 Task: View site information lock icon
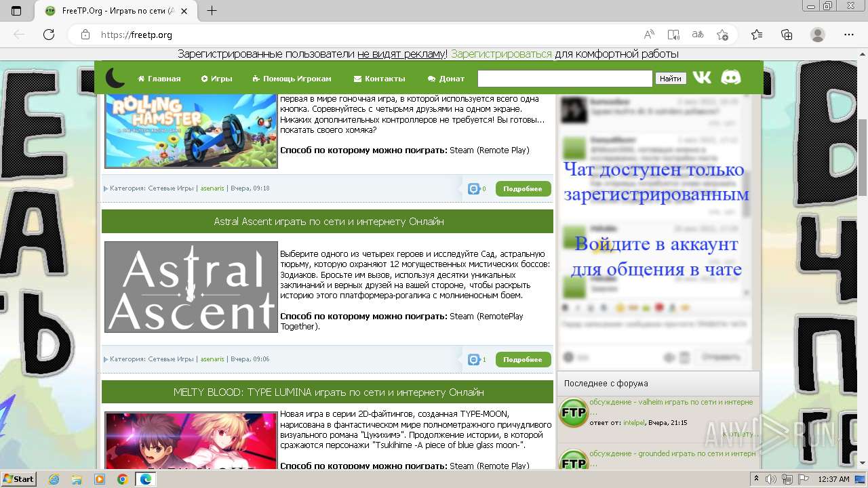coord(85,35)
